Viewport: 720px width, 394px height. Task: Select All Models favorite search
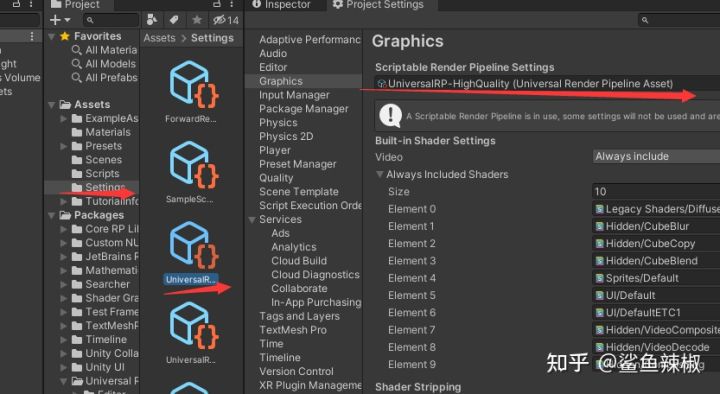(x=104, y=63)
